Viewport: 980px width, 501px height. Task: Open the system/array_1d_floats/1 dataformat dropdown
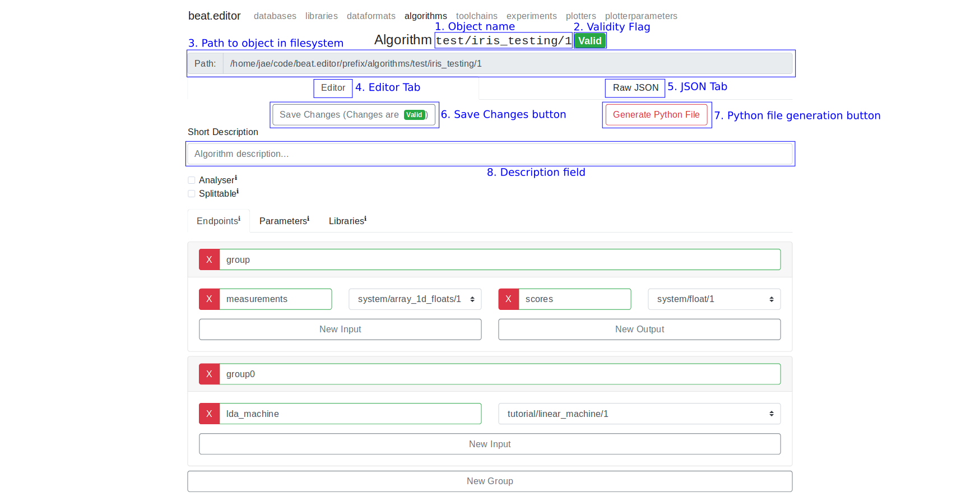tap(415, 299)
